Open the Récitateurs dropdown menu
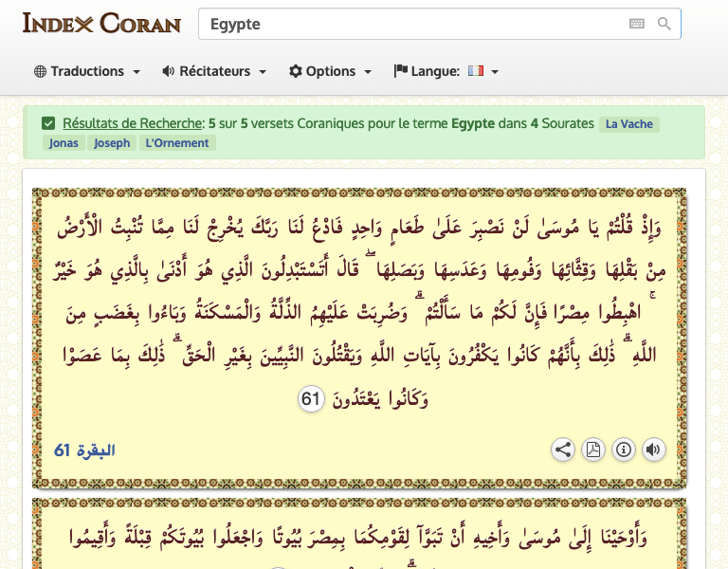The image size is (728, 569). point(214,71)
